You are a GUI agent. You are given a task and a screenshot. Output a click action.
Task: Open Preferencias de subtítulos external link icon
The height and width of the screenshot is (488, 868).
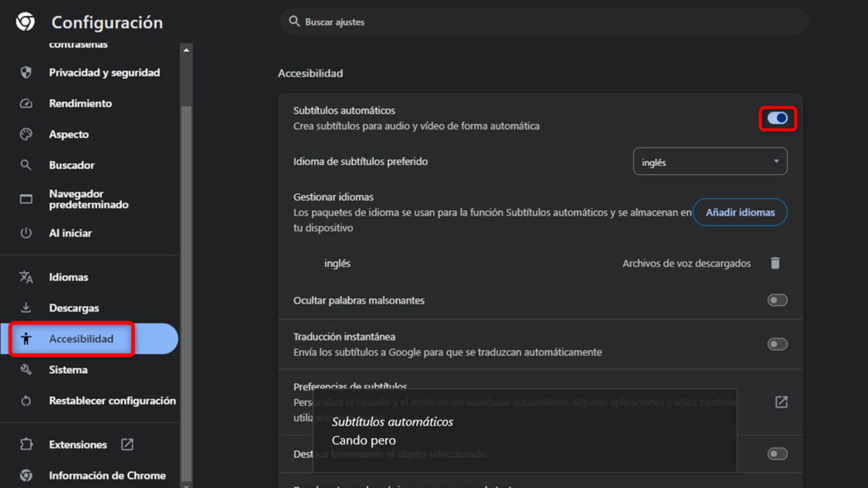[781, 402]
